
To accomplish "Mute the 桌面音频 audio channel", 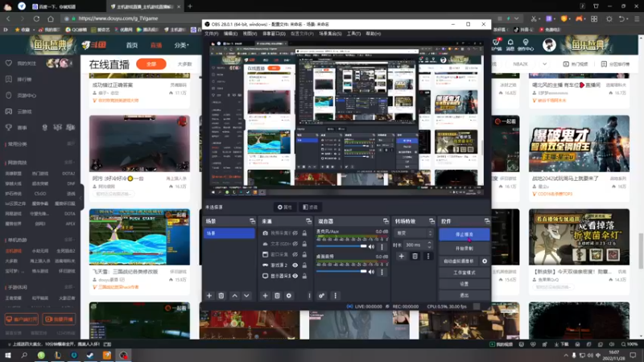I will pos(371,272).
